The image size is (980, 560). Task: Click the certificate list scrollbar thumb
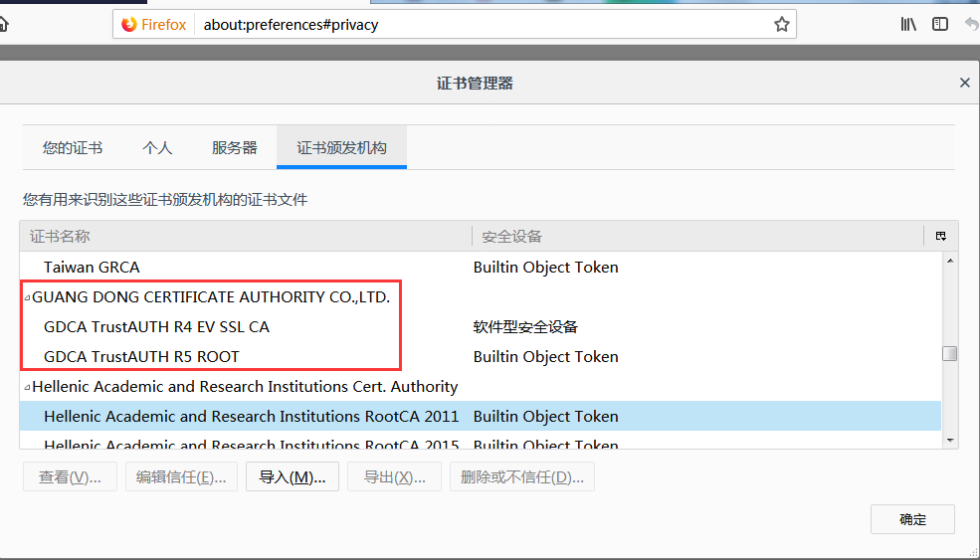coord(950,353)
